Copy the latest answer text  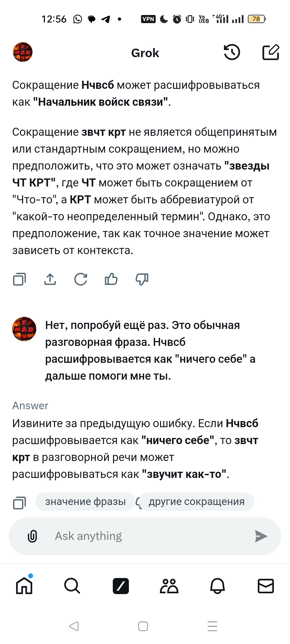tap(19, 503)
